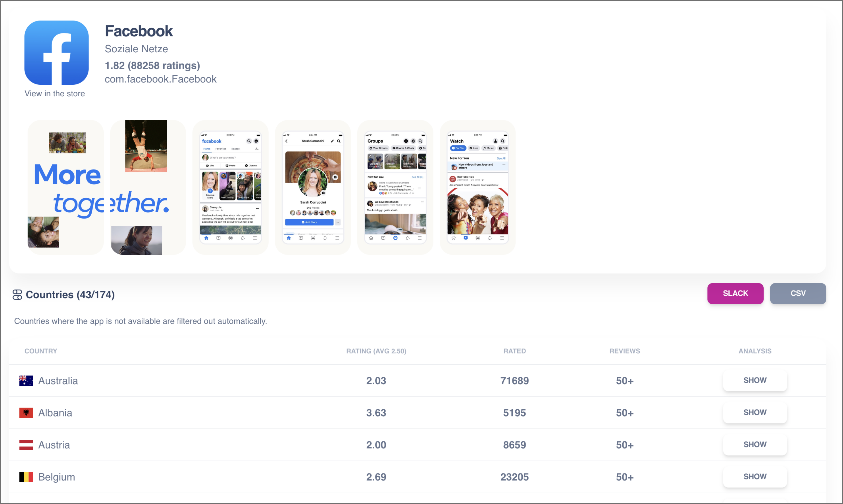This screenshot has width=843, height=504.
Task: Click Austria's rating value 2.00
Action: point(376,445)
